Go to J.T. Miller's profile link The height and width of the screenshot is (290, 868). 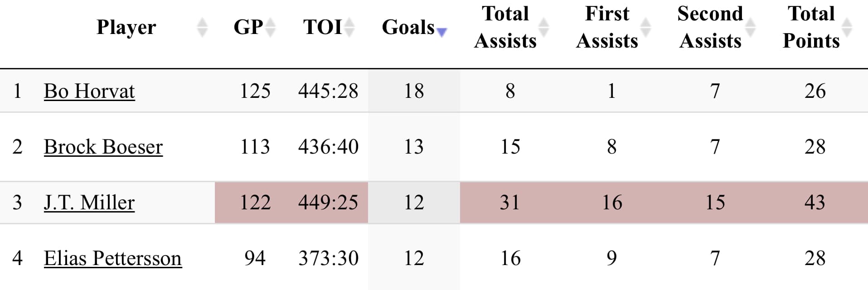click(x=89, y=203)
